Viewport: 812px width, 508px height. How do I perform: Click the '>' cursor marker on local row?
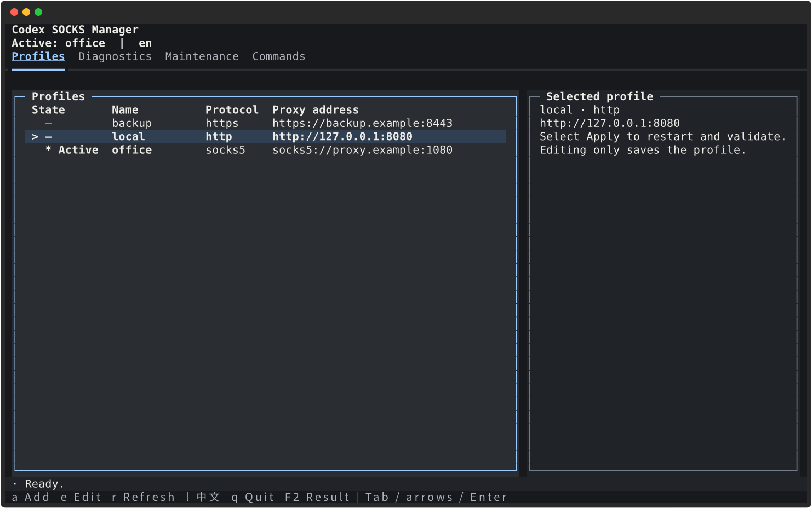35,136
